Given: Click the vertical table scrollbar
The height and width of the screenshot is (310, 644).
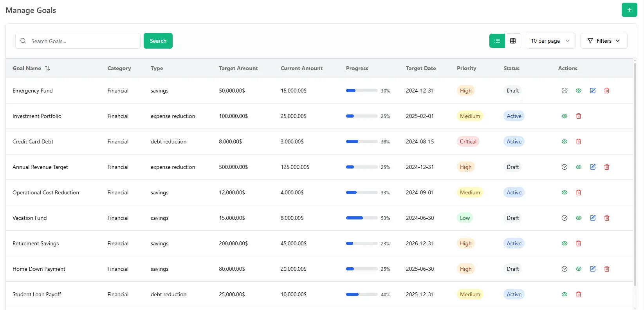Looking at the screenshot, I should pyautogui.click(x=635, y=174).
